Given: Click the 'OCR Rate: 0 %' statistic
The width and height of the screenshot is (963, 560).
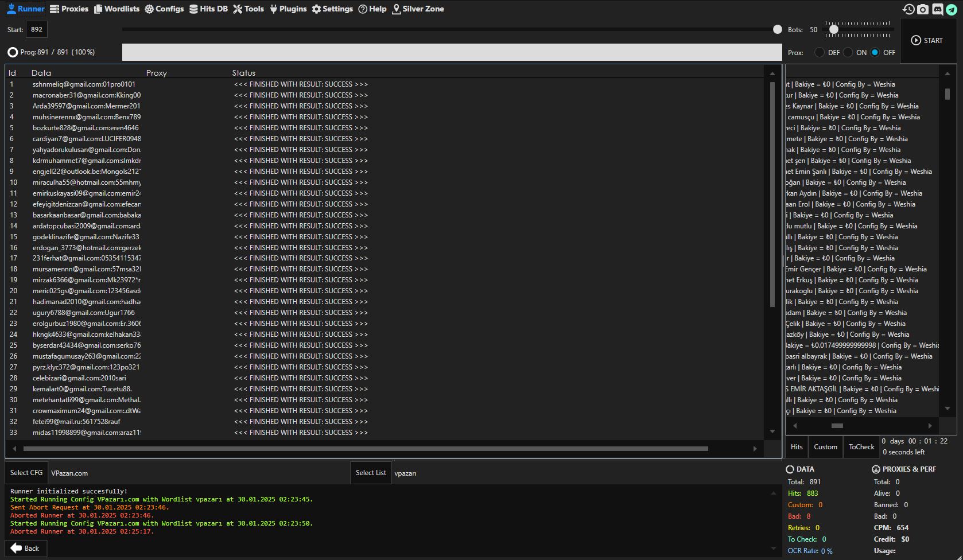Looking at the screenshot, I should 810,551.
